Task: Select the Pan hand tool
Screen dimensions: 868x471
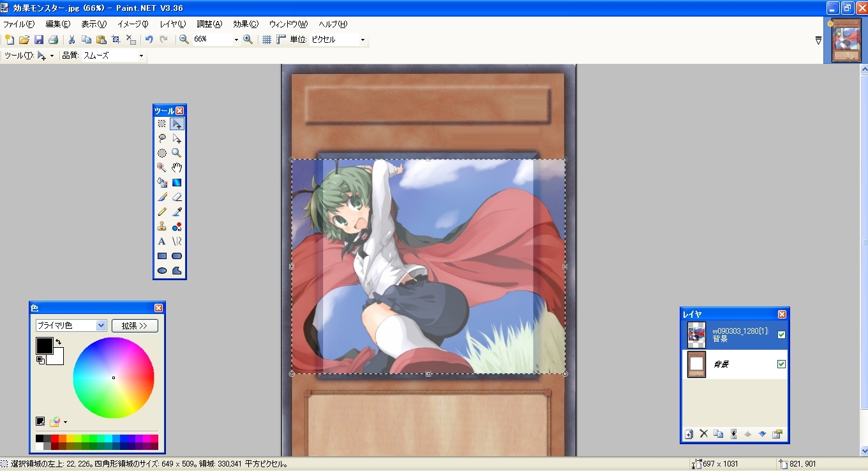Action: (177, 168)
